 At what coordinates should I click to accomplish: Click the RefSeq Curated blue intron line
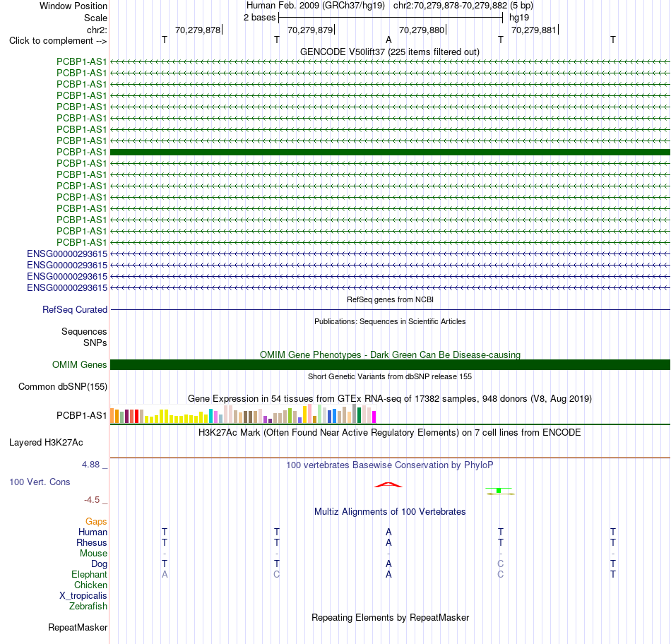click(x=391, y=309)
